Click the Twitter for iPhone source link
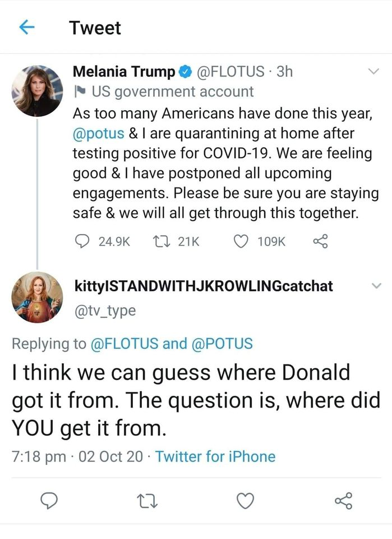This screenshot has width=392, height=539. click(x=215, y=456)
